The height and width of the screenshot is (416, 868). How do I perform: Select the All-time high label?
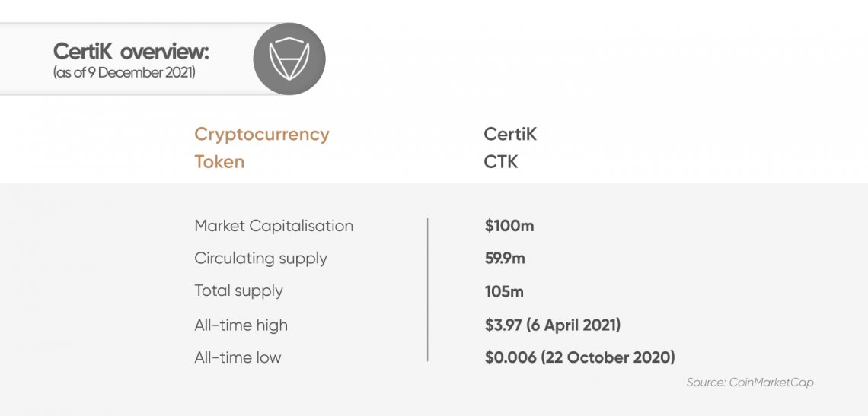pos(241,325)
